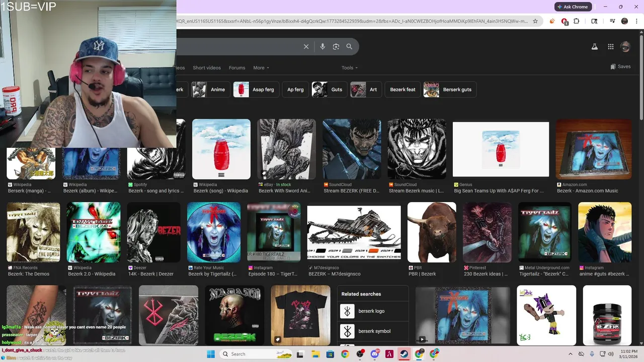Image resolution: width=644 pixels, height=362 pixels.
Task: Open the Chrome three-dot menu
Action: point(635,21)
